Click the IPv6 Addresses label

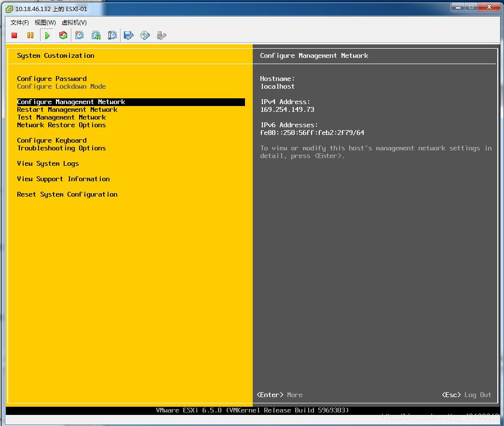[x=289, y=125]
